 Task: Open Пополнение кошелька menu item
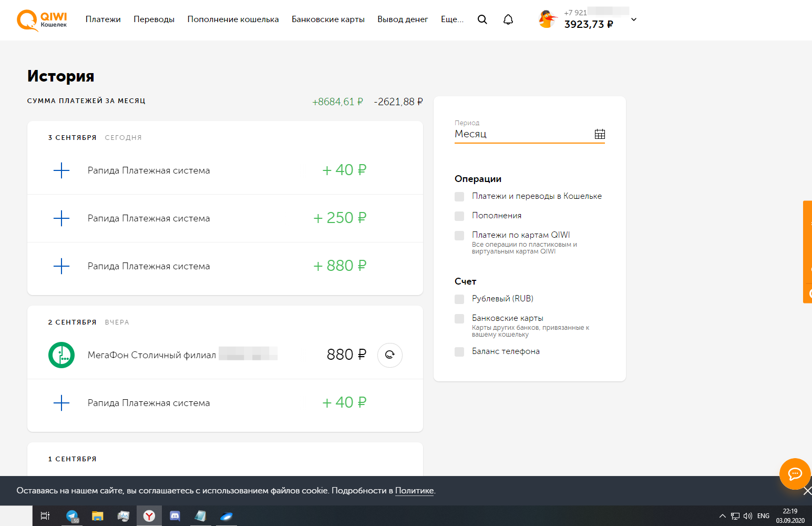pos(233,19)
